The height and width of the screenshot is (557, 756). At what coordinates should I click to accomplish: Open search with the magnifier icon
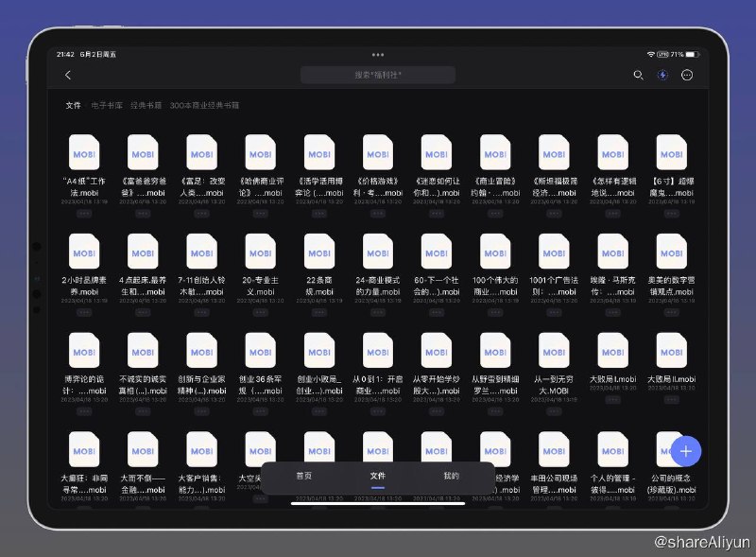639,74
